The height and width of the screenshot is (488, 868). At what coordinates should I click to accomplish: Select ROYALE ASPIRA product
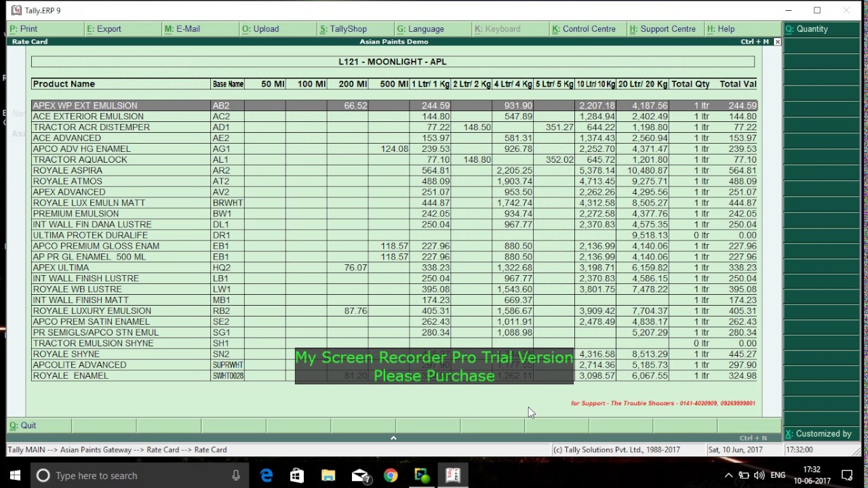pos(68,171)
